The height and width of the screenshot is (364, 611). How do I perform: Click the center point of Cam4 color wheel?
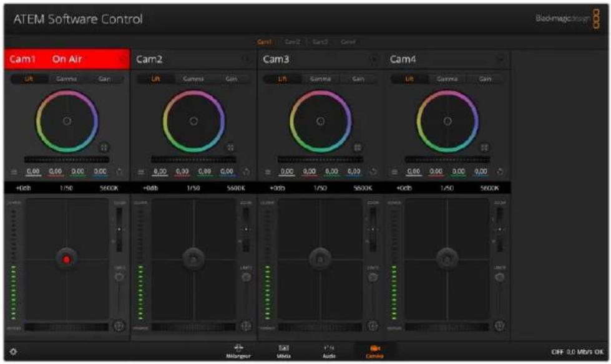(447, 121)
